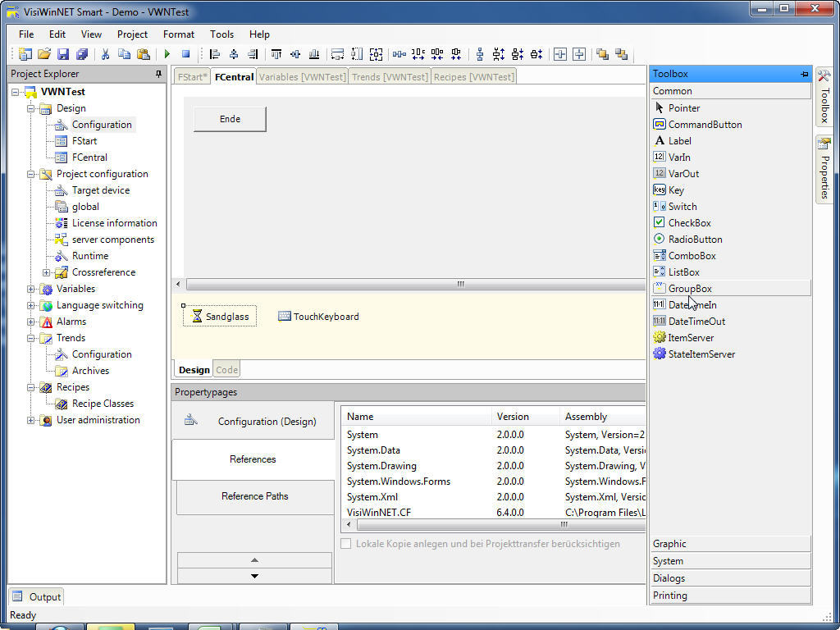Open the Format menu
840x630 pixels.
[178, 34]
